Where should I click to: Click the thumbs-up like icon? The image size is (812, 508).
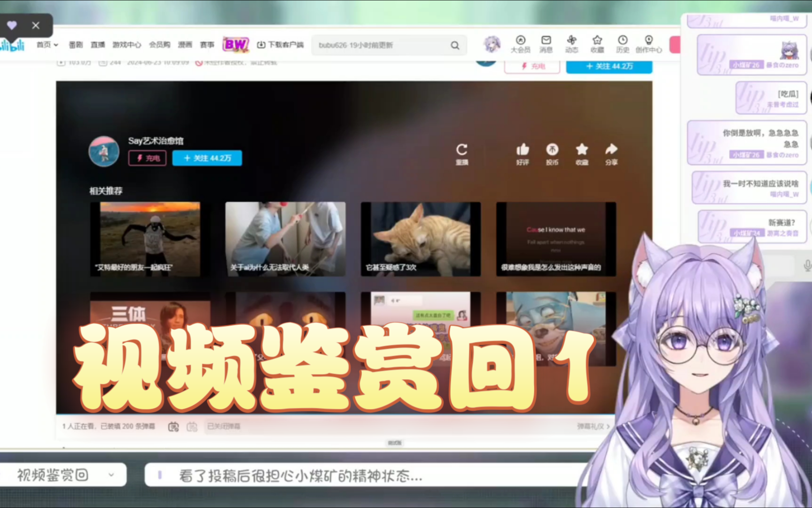point(523,149)
